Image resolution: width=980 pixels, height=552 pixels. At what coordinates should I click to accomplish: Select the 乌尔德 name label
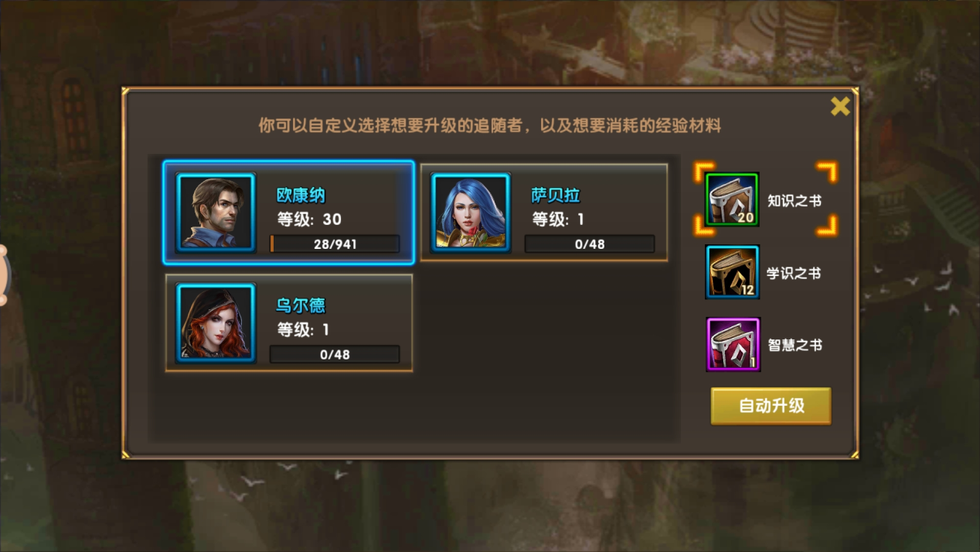click(x=301, y=305)
